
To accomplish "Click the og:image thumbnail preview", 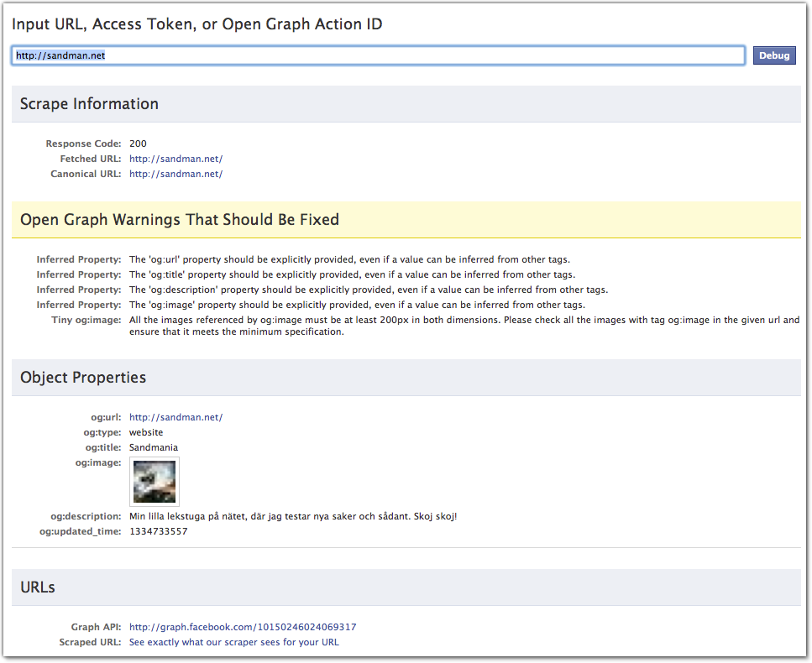I will [155, 482].
